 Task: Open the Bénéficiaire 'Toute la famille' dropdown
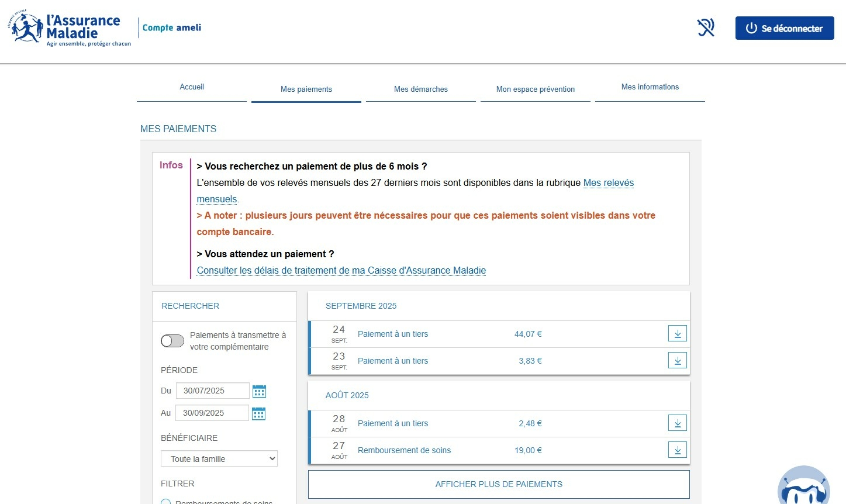click(x=219, y=459)
